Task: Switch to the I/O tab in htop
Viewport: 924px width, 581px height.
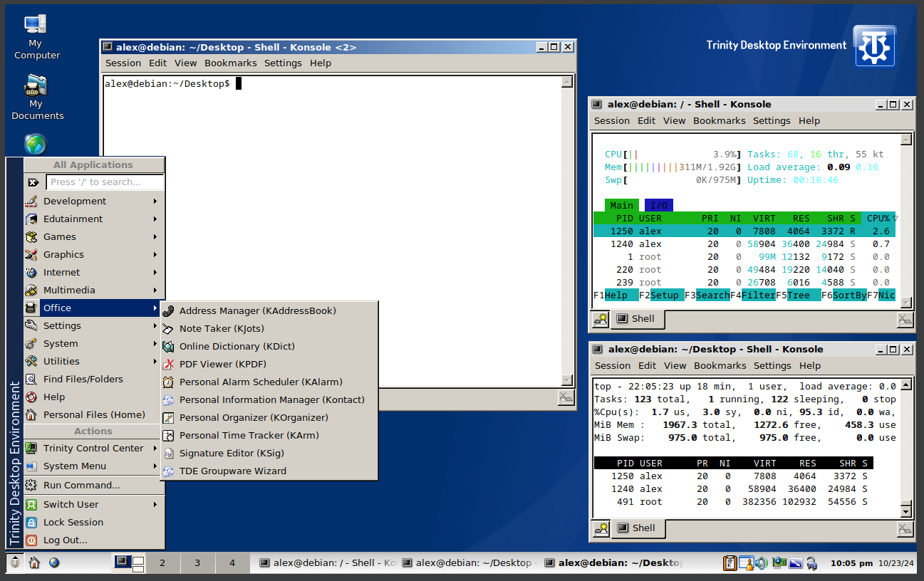Action: pyautogui.click(x=658, y=206)
